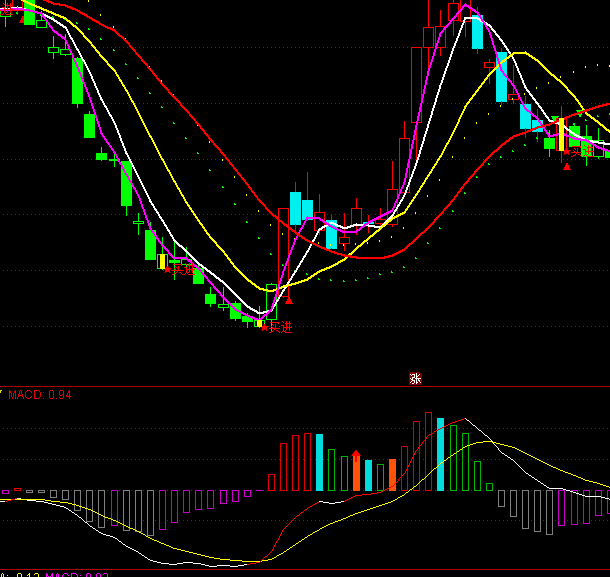Click 买进 signal text on the downtrend
The width and height of the screenshot is (610, 577).
pos(183,269)
